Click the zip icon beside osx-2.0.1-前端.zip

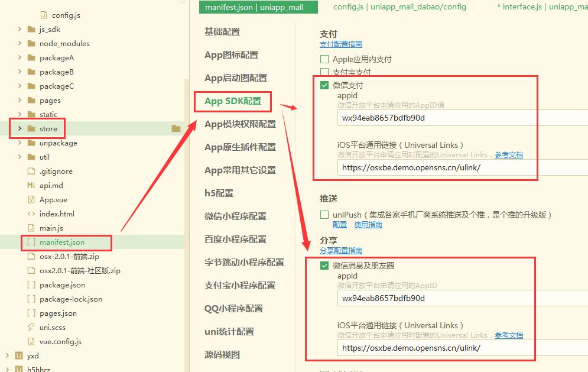(x=31, y=257)
